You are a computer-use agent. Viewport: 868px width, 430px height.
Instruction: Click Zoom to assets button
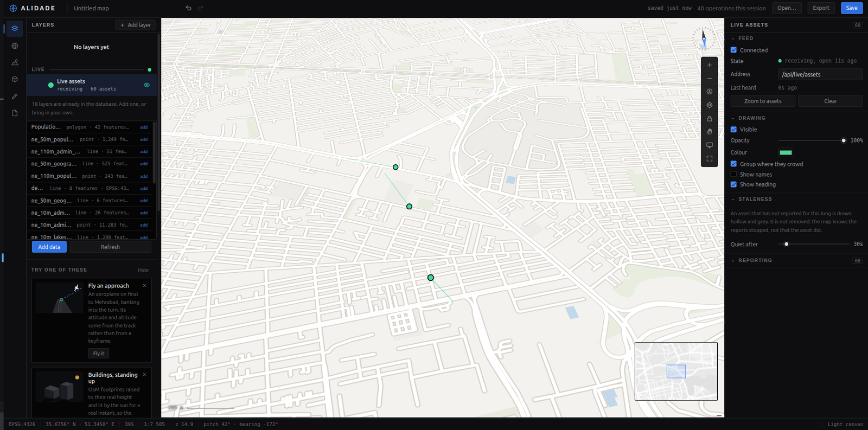click(x=763, y=101)
